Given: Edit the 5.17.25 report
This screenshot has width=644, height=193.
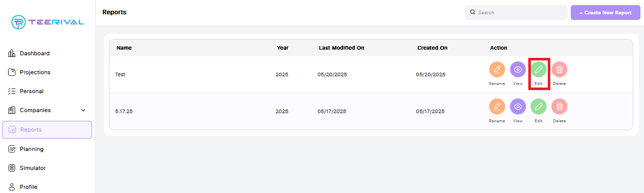Looking at the screenshot, I should (x=539, y=107).
